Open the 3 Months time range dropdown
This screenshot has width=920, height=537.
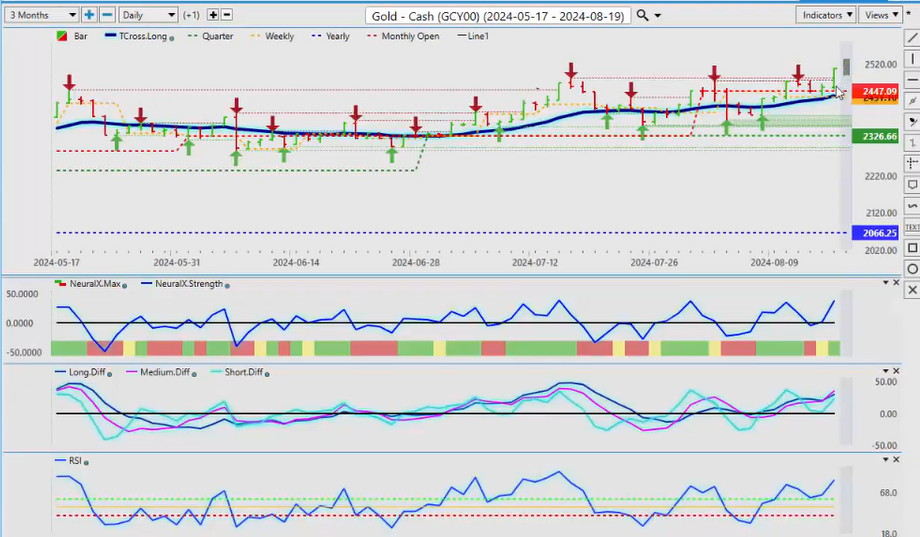(41, 15)
